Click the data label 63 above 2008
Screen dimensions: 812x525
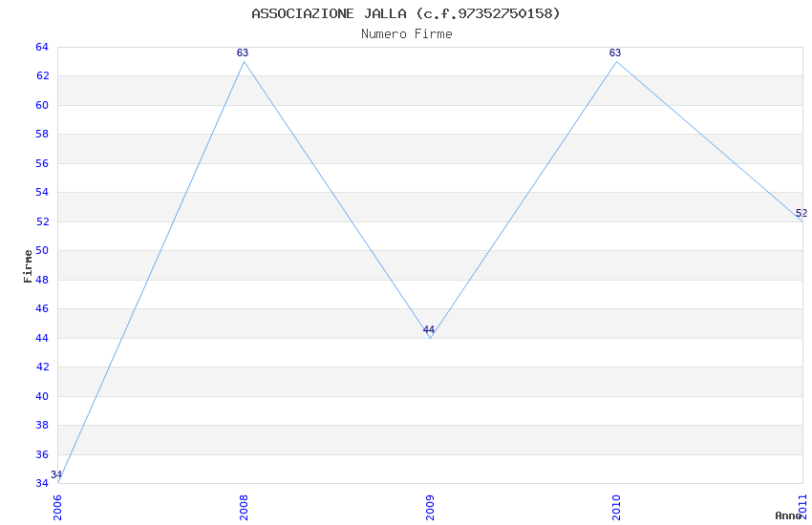point(243,52)
